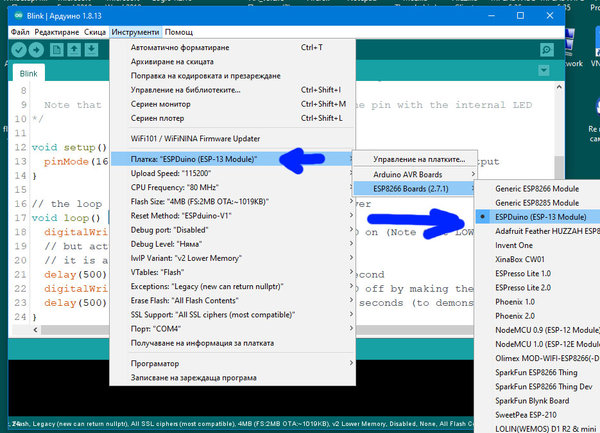Expand the Програматор submenu
This screenshot has width=600, height=433.
click(233, 363)
